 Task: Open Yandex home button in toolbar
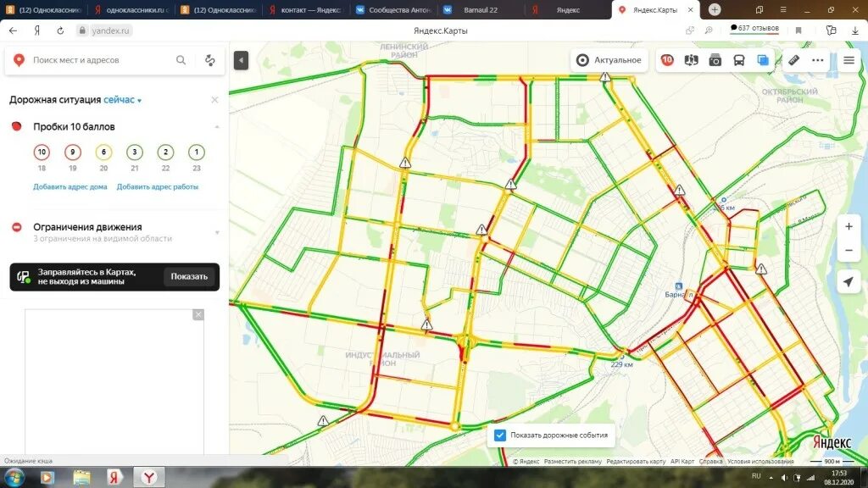[x=37, y=31]
